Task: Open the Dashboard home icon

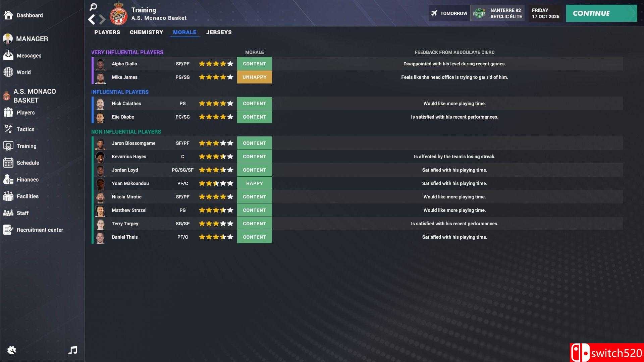Action: [x=8, y=15]
